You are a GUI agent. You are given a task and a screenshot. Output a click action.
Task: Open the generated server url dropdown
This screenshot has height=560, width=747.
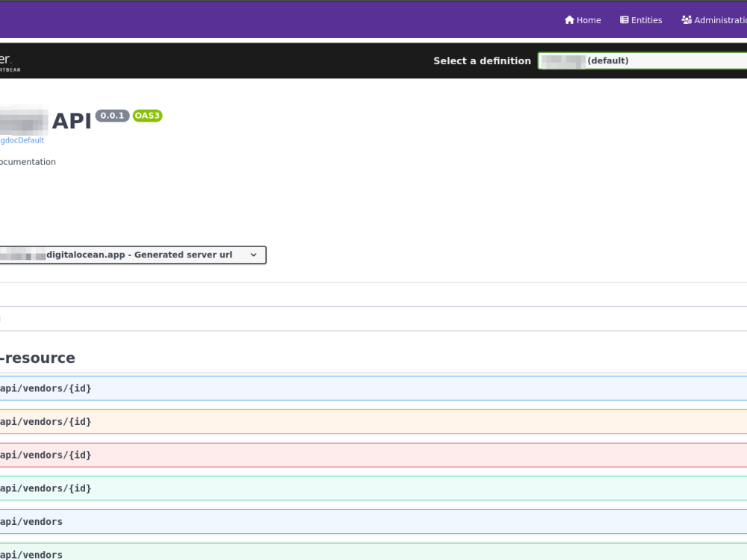pos(133,255)
